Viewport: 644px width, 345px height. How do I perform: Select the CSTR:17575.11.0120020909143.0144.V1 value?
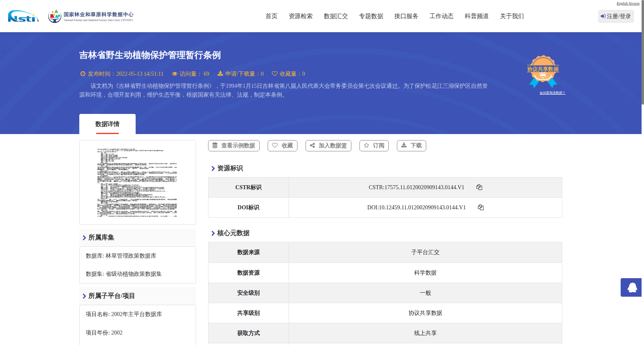point(417,187)
